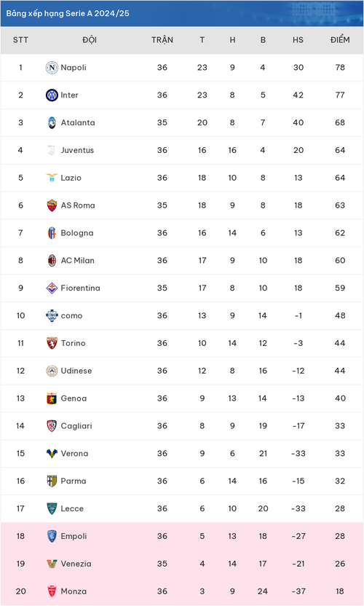Viewport: 364px width, 606px height.
Task: Click the Napoli club crest icon
Action: (52, 68)
